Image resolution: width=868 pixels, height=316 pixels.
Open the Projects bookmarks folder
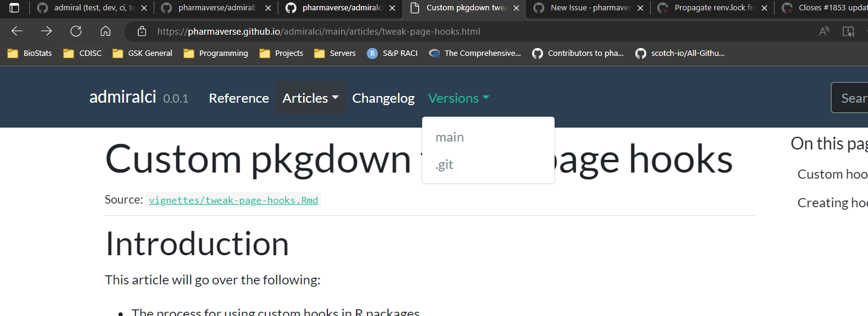point(281,53)
